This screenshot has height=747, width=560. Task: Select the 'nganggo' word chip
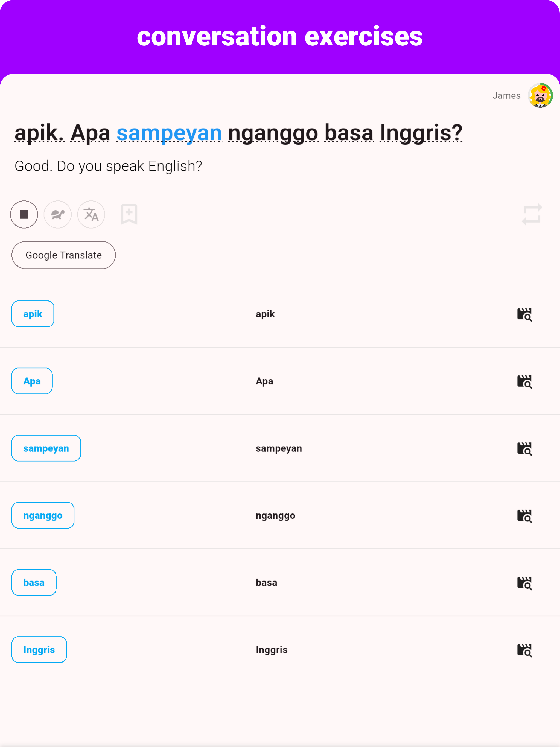pyautogui.click(x=43, y=515)
